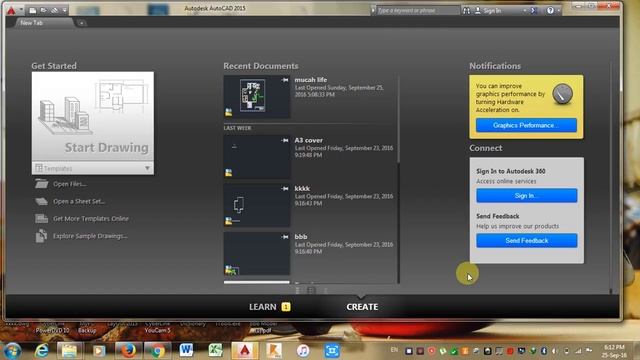
Task: Open Firefox from the taskbar
Action: pos(128,351)
